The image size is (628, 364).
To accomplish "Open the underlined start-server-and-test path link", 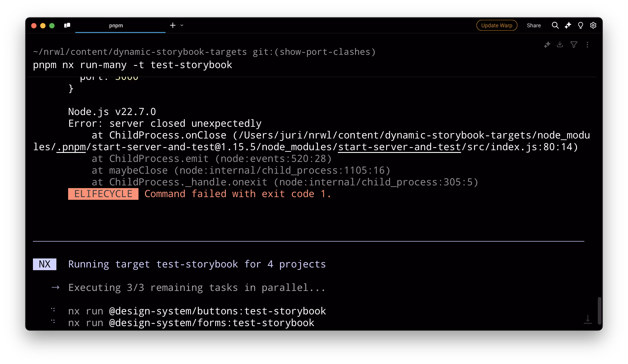I will click(399, 147).
